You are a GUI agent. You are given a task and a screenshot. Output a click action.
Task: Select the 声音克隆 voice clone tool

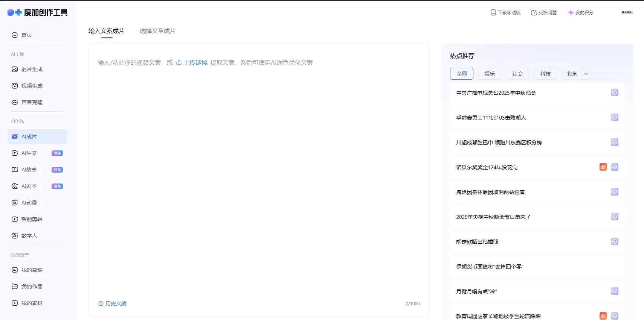[32, 103]
